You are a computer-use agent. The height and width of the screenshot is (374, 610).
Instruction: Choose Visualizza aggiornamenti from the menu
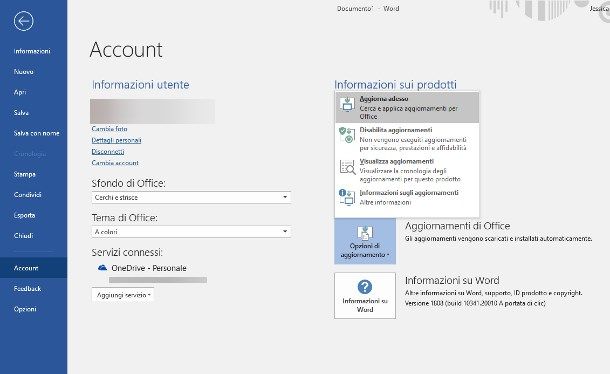[407, 170]
